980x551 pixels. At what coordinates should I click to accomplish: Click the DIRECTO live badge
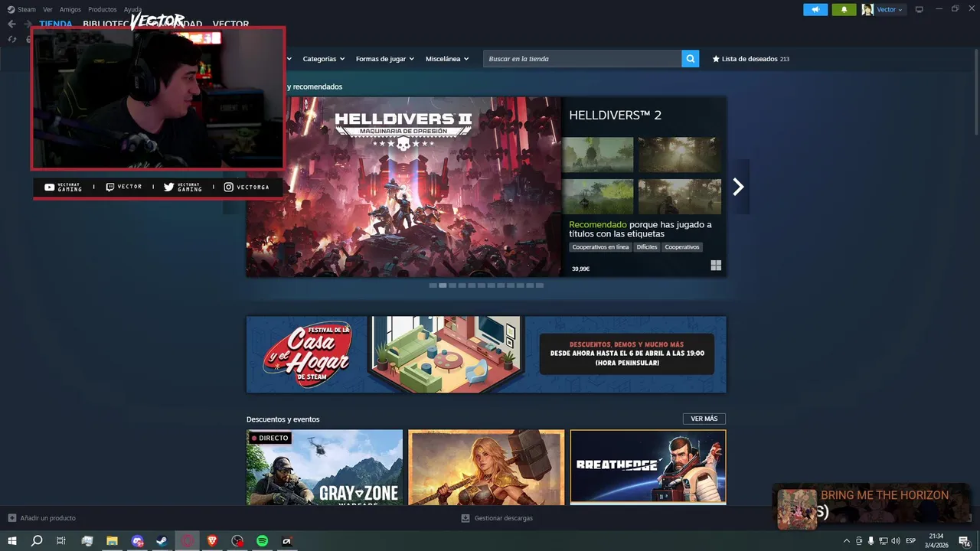(269, 438)
